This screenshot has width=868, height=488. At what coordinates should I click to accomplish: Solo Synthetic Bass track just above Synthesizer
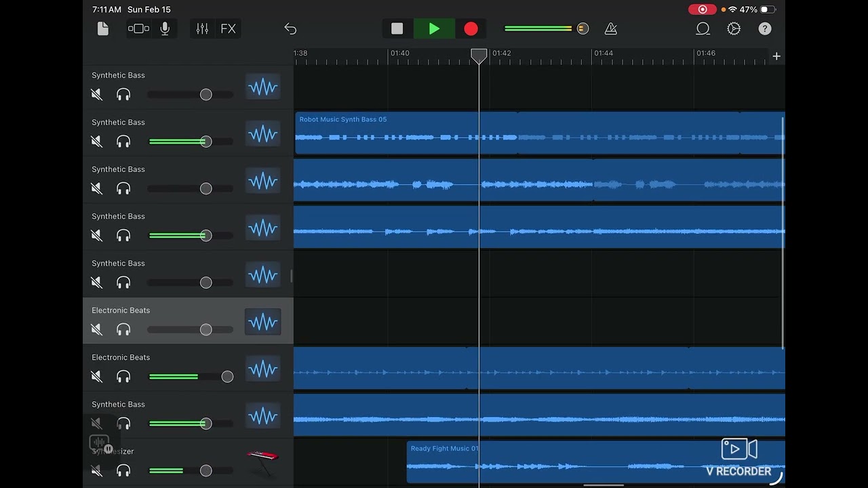(x=123, y=424)
